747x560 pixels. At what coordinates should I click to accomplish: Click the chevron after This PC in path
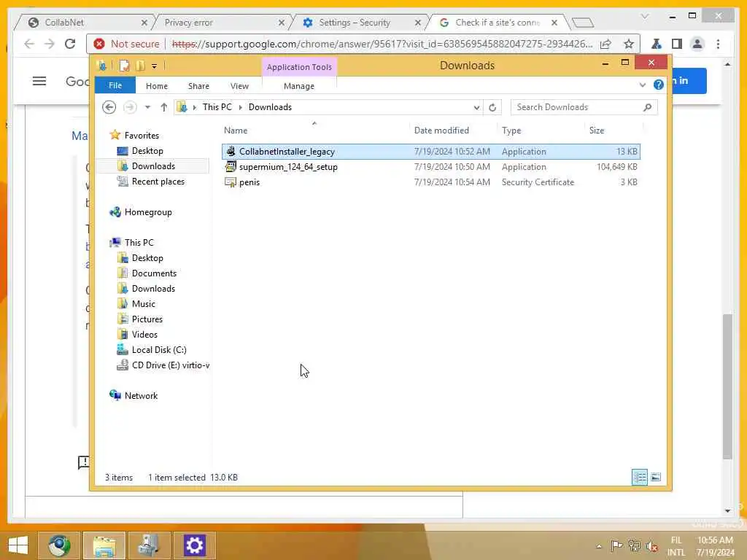pos(240,107)
